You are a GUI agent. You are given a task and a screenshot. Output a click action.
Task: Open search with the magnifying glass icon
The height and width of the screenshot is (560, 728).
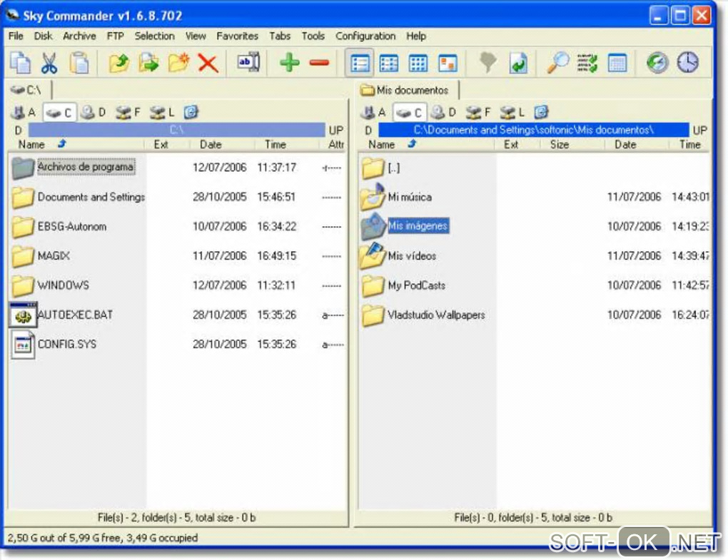pyautogui.click(x=557, y=63)
